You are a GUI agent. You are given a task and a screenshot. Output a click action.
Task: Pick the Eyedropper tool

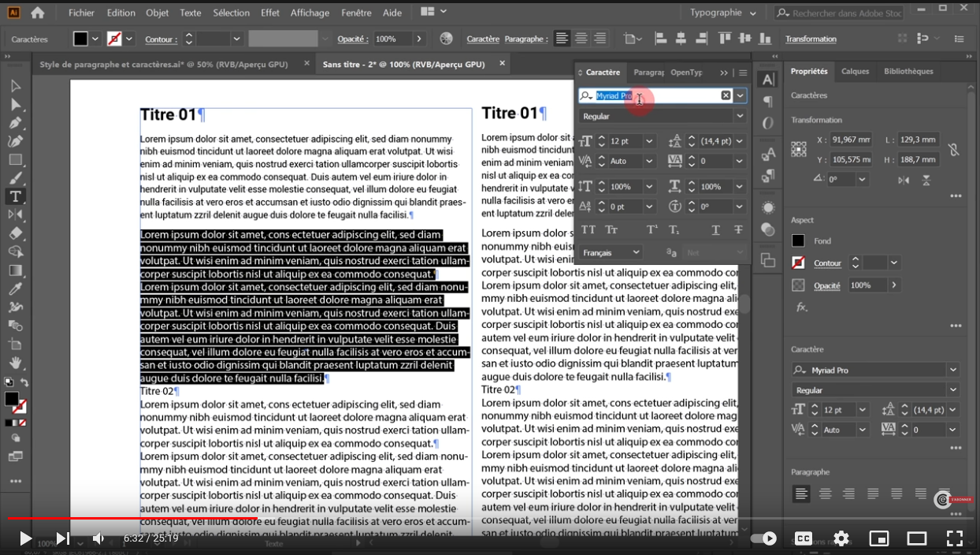pos(15,289)
